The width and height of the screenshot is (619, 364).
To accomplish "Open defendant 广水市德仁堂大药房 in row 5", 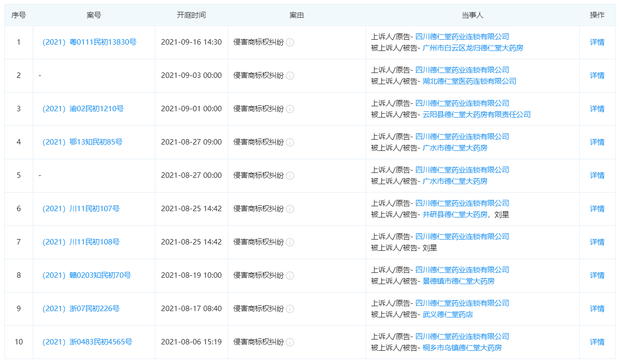I will pos(455,181).
